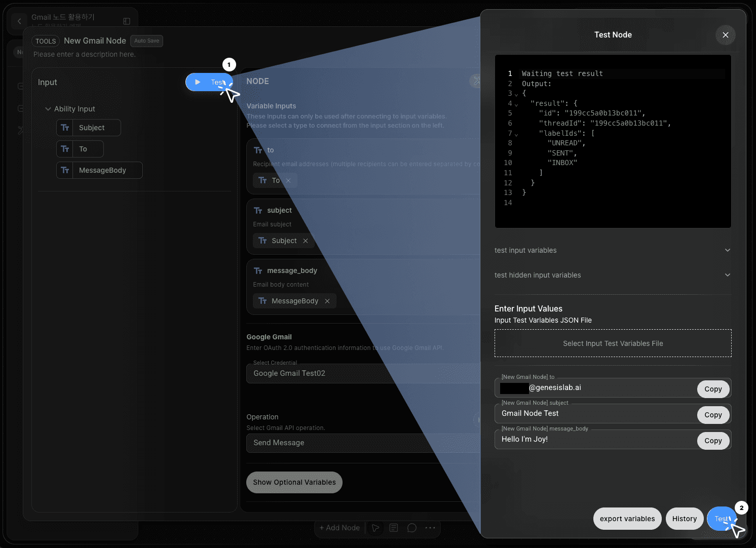Copy the 'to' email address value

pyautogui.click(x=713, y=389)
